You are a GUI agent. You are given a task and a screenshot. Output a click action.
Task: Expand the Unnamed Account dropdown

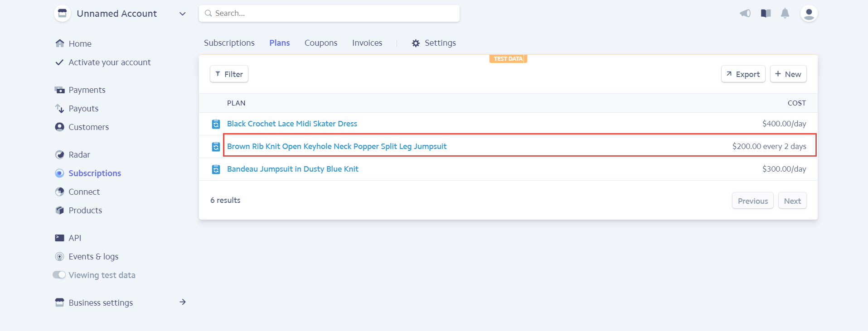pos(182,14)
